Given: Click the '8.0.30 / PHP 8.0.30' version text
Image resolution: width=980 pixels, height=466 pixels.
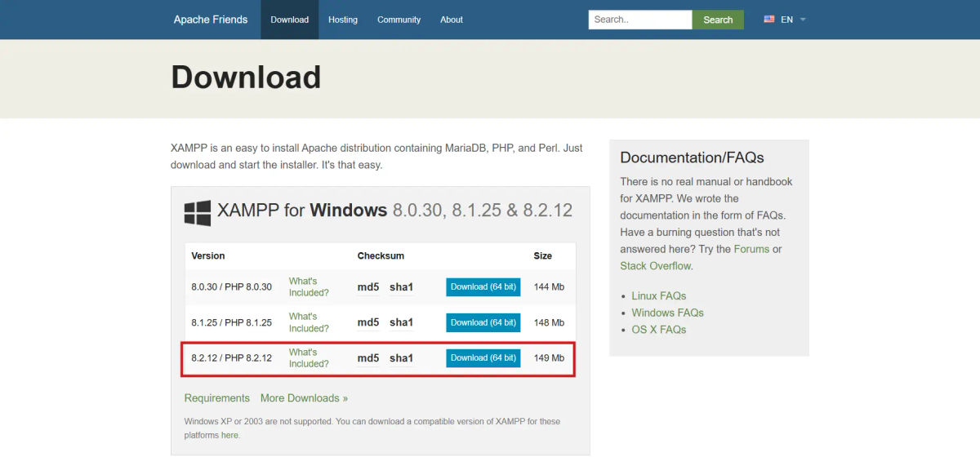Looking at the screenshot, I should (232, 287).
